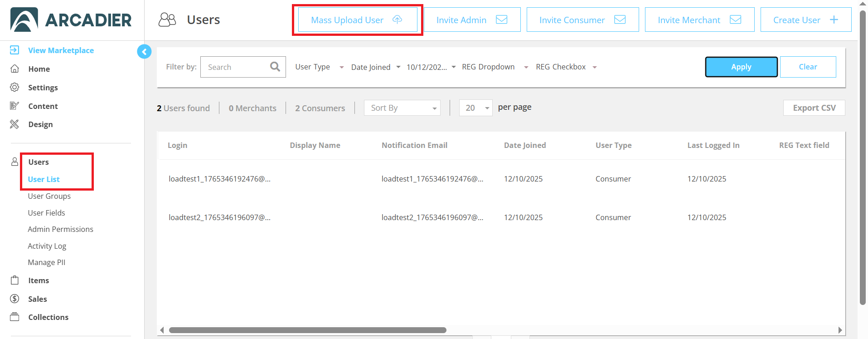This screenshot has width=868, height=339.
Task: Click the Content pencil icon
Action: point(15,106)
